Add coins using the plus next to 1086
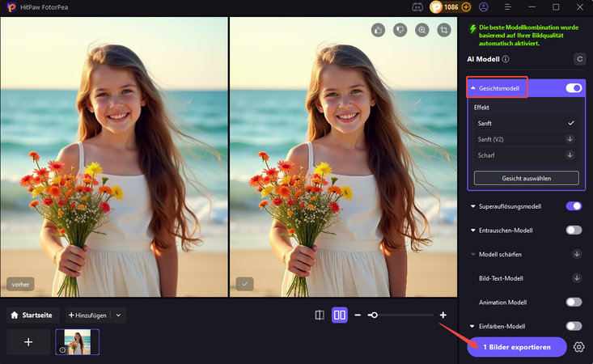The width and height of the screenshot is (593, 364). [x=466, y=7]
